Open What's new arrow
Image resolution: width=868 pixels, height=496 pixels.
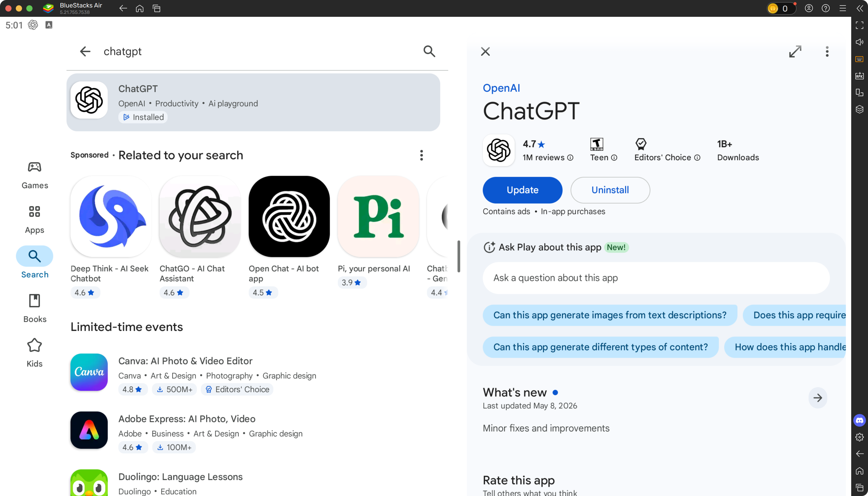[x=818, y=397]
